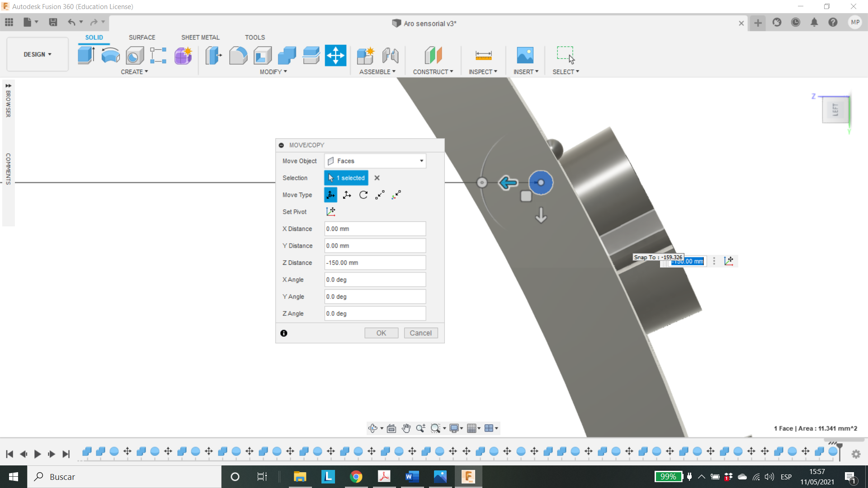Click the Look At icon
The height and width of the screenshot is (488, 868).
point(392,428)
